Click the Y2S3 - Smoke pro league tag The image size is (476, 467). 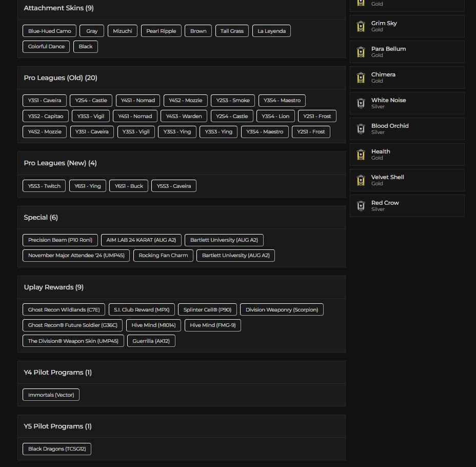coord(233,101)
